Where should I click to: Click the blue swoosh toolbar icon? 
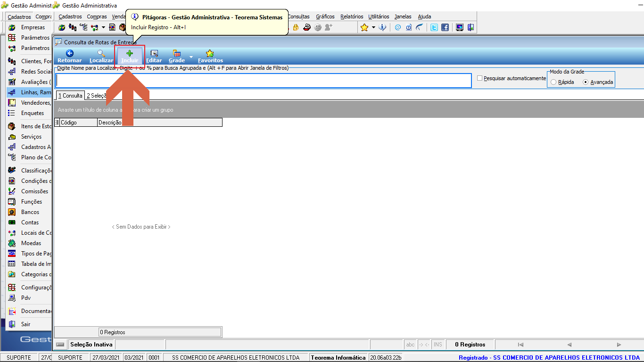point(419,27)
